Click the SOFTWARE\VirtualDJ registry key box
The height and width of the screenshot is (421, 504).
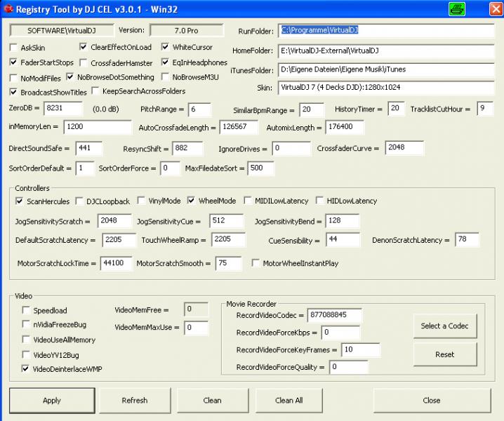(x=62, y=31)
